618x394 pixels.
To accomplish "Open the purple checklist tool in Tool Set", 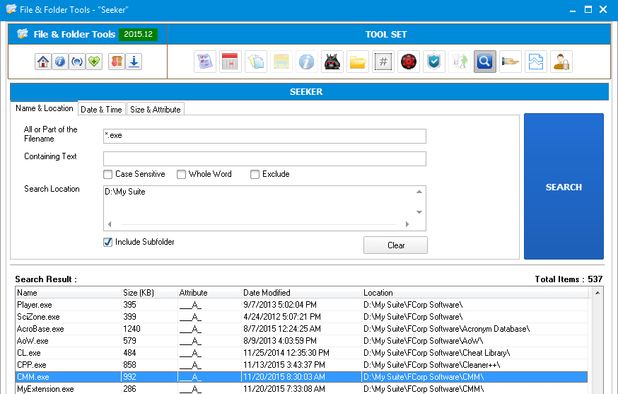I will [x=205, y=61].
